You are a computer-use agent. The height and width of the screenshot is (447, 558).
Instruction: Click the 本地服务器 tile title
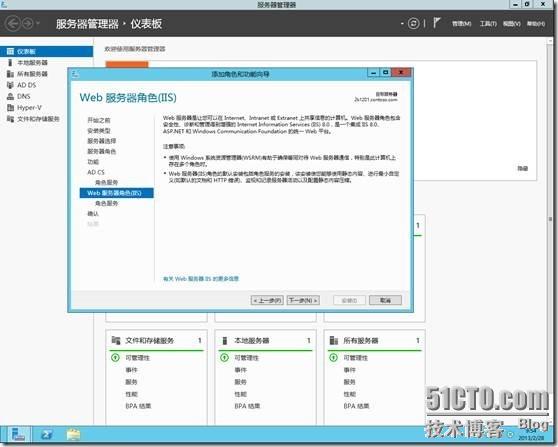click(252, 341)
